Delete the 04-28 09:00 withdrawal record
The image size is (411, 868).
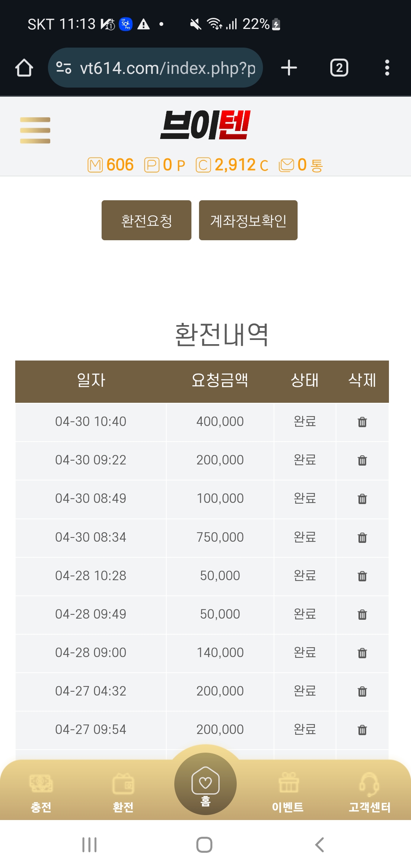362,653
